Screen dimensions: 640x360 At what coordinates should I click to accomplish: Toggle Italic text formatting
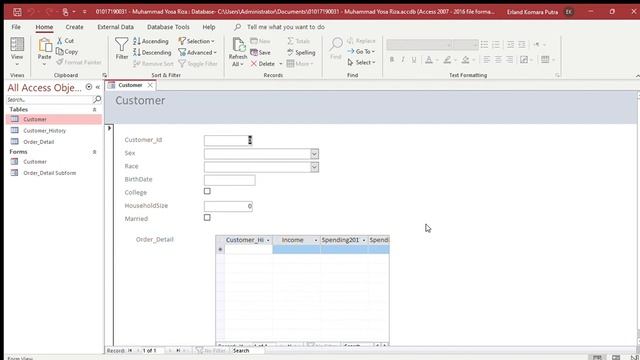click(x=403, y=60)
